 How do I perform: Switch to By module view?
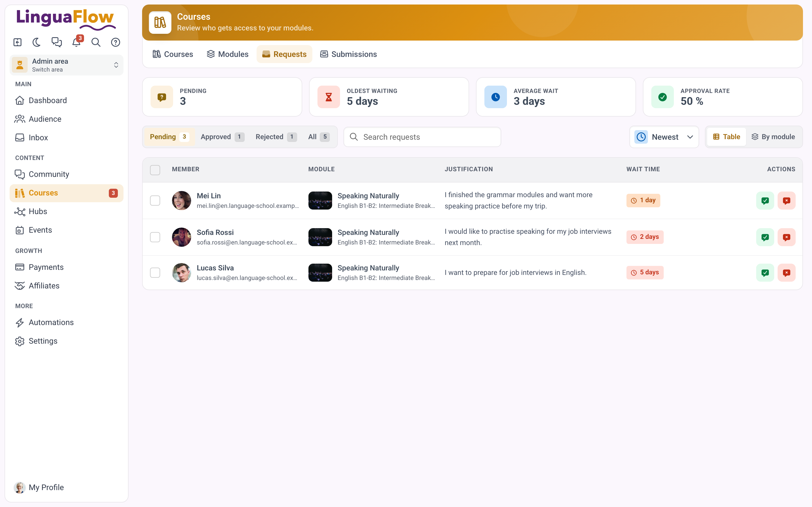tap(773, 137)
